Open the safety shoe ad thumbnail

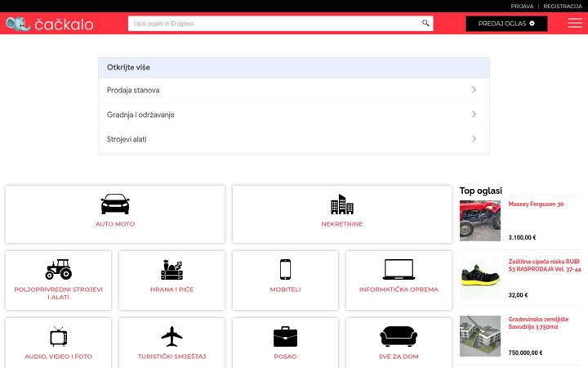click(480, 278)
